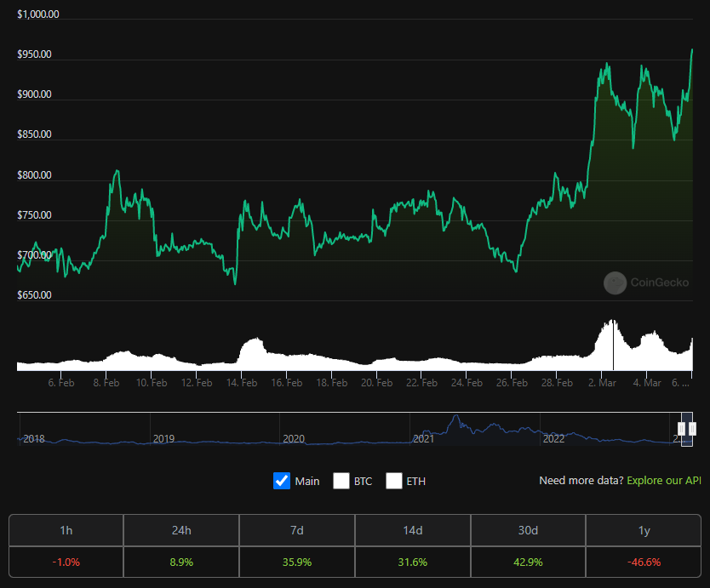Choose the 7d time range tab
Image resolution: width=710 pixels, height=588 pixels.
click(297, 530)
